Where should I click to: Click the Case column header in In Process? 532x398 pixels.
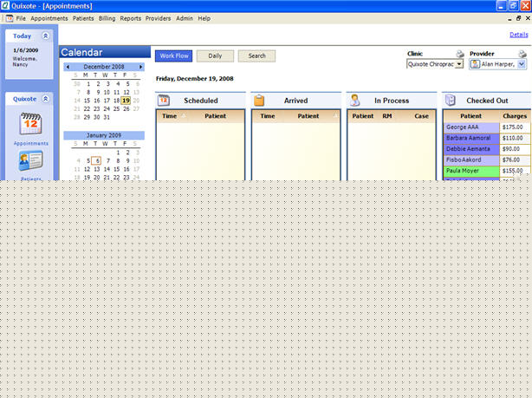pos(421,116)
